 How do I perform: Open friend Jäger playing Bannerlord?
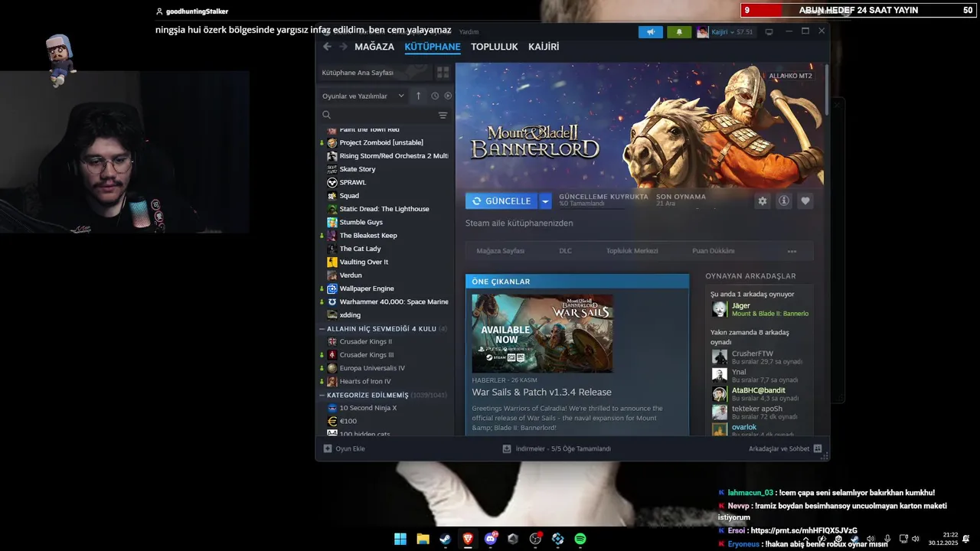pyautogui.click(x=760, y=309)
